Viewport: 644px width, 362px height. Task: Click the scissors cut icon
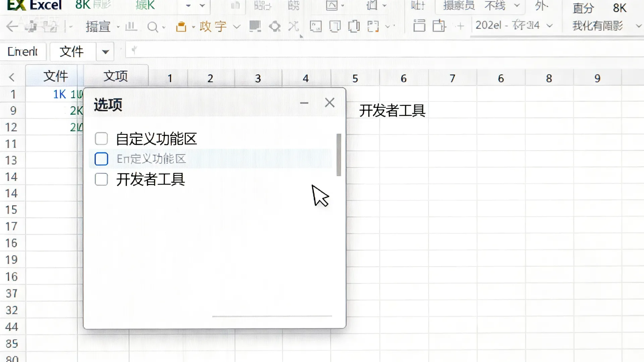click(x=294, y=26)
